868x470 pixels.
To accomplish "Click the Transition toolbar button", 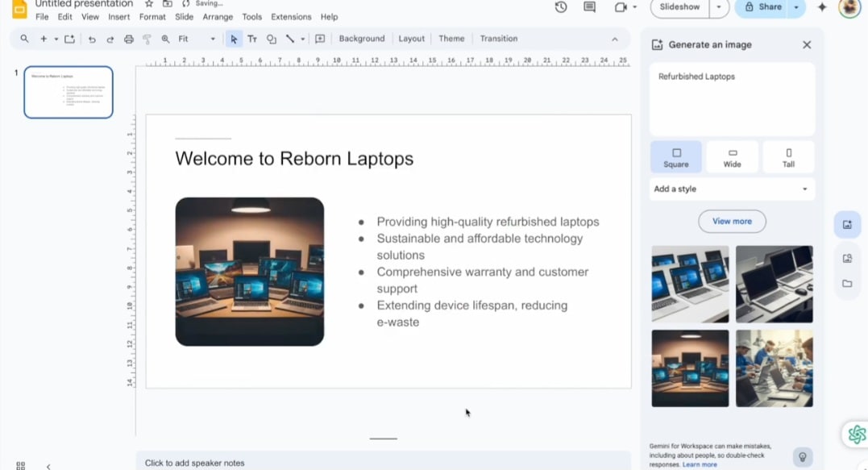I will click(x=499, y=39).
